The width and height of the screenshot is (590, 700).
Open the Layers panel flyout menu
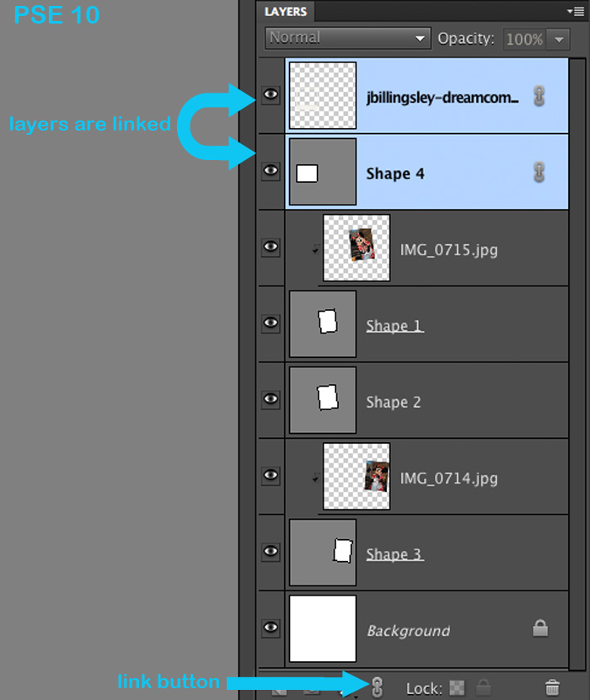pyautogui.click(x=576, y=12)
